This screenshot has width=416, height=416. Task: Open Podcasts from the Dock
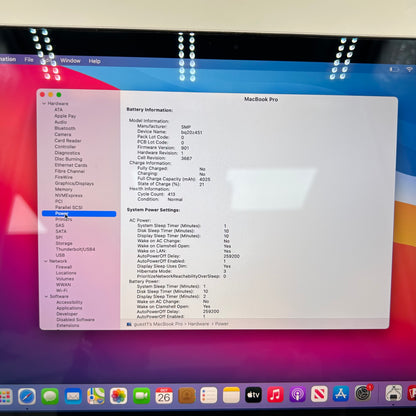297,394
